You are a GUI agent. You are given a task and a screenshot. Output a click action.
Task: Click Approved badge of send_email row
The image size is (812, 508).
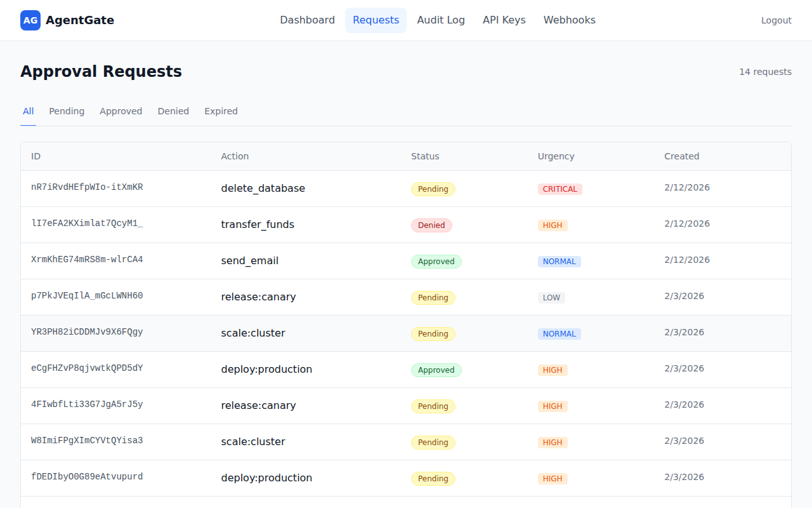436,262
